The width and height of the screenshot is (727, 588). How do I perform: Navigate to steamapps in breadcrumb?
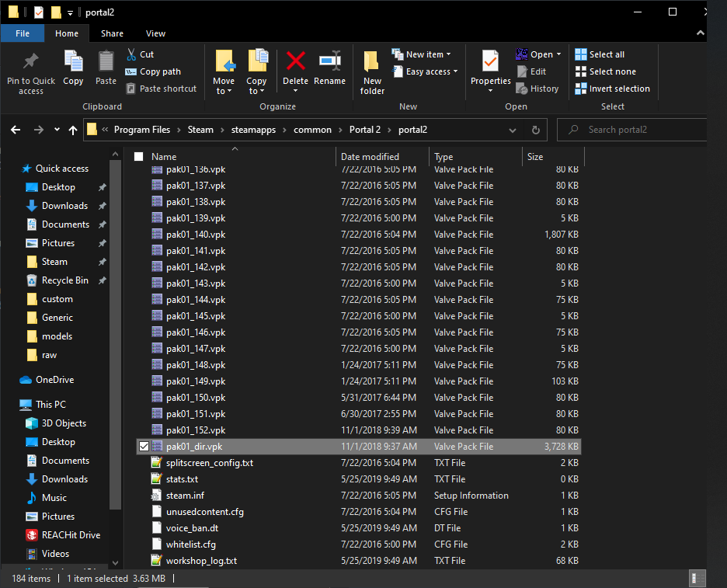tap(253, 130)
